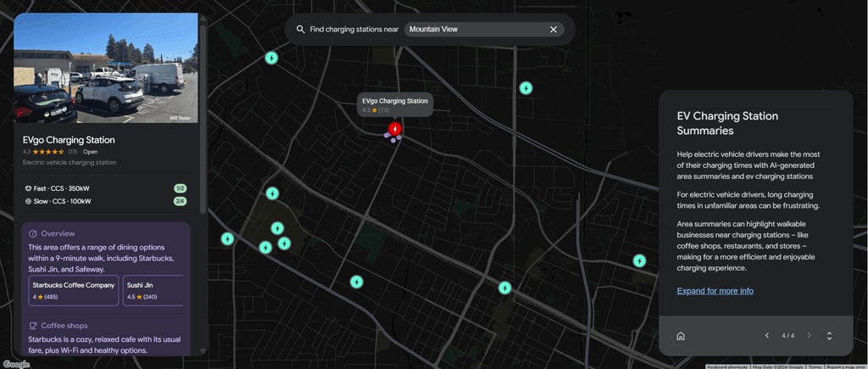
Task: Click the Coffee shops cup icon
Action: (33, 326)
